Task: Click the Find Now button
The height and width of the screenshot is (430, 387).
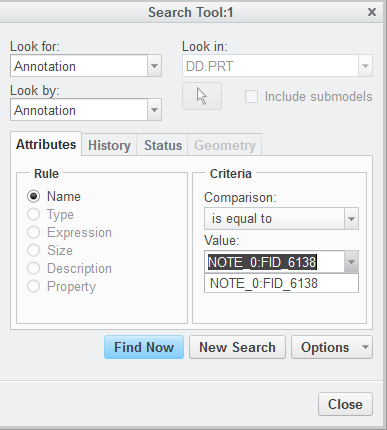Action: tap(144, 347)
